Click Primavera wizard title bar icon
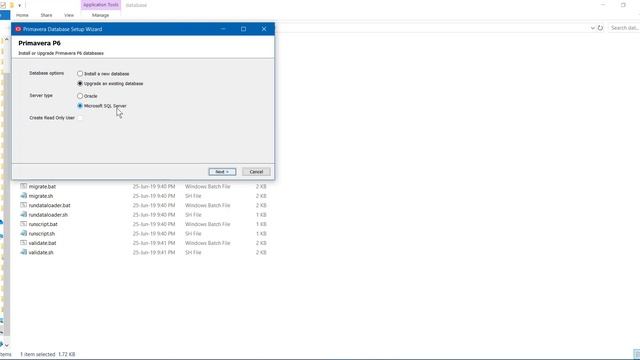Screen dimensions: 640x360 pos(18,29)
